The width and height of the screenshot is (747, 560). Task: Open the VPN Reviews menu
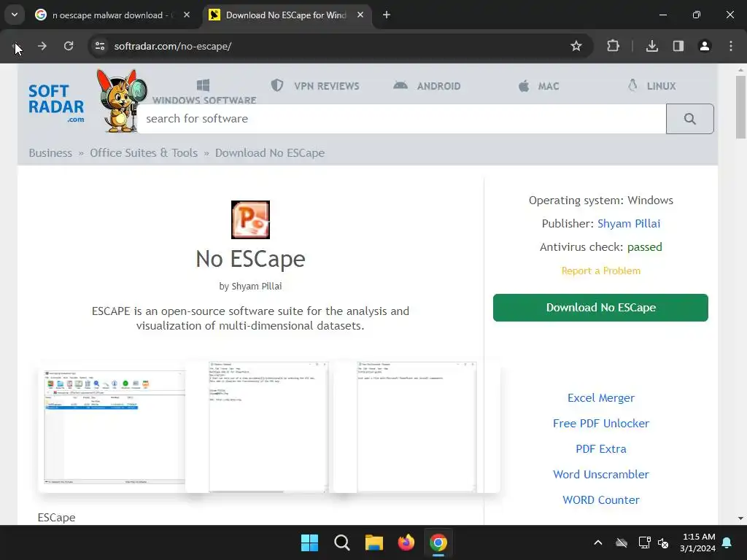point(315,86)
